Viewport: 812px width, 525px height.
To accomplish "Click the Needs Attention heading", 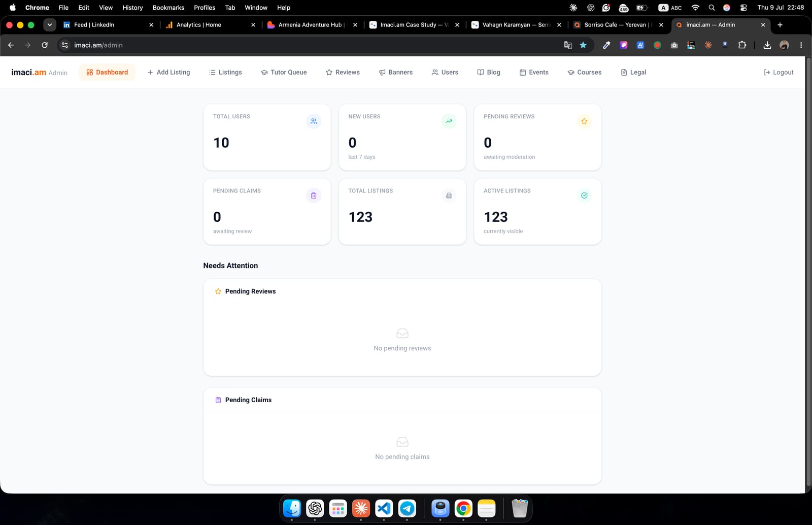I will click(x=230, y=266).
